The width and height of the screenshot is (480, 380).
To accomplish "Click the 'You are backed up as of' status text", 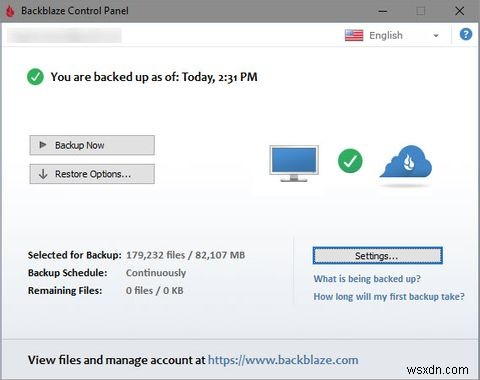I will tap(154, 77).
